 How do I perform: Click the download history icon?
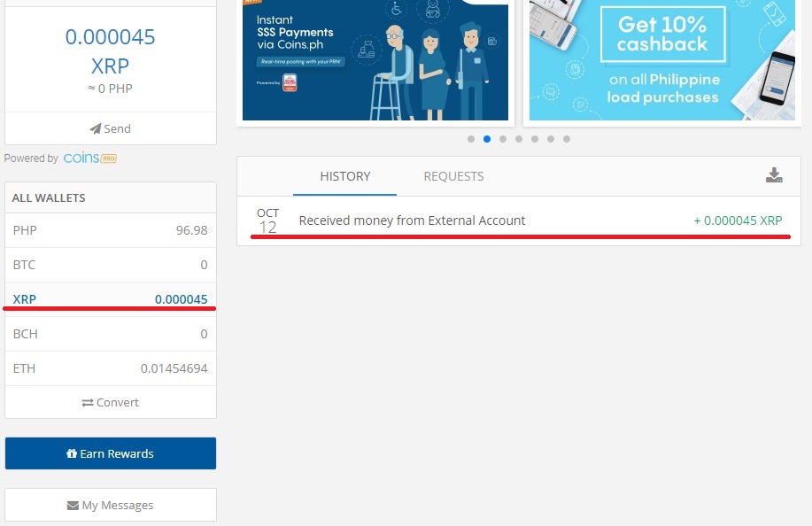click(x=774, y=175)
